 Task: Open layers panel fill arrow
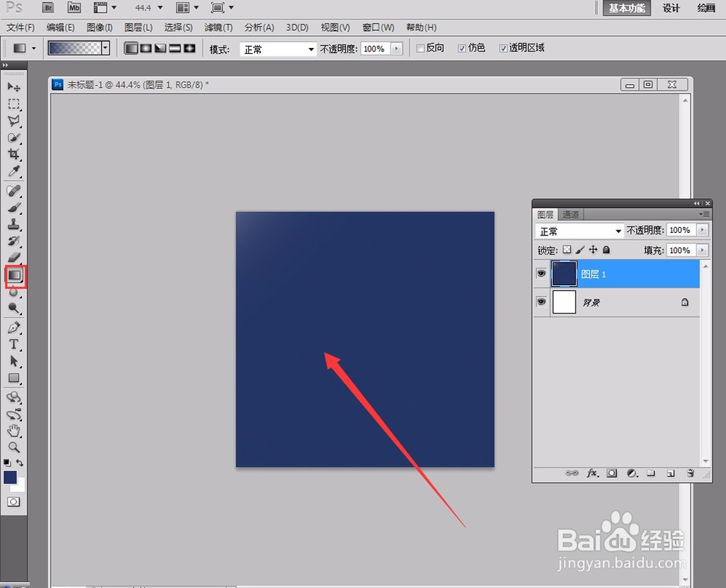[x=702, y=250]
